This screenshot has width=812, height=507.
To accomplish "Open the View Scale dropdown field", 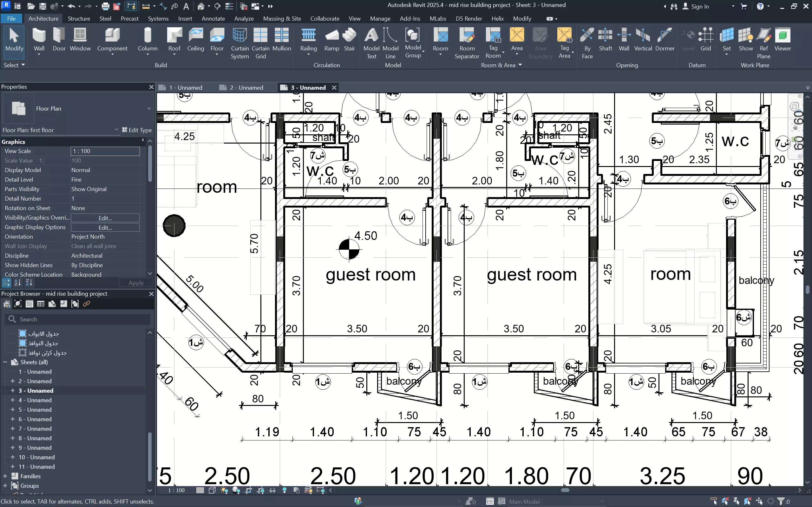I will [105, 151].
